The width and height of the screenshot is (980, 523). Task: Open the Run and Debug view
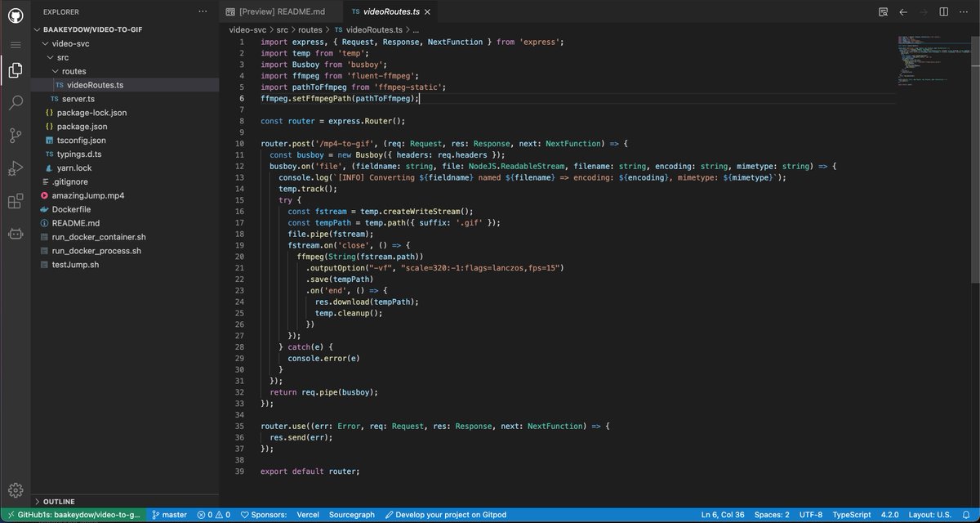pos(16,168)
